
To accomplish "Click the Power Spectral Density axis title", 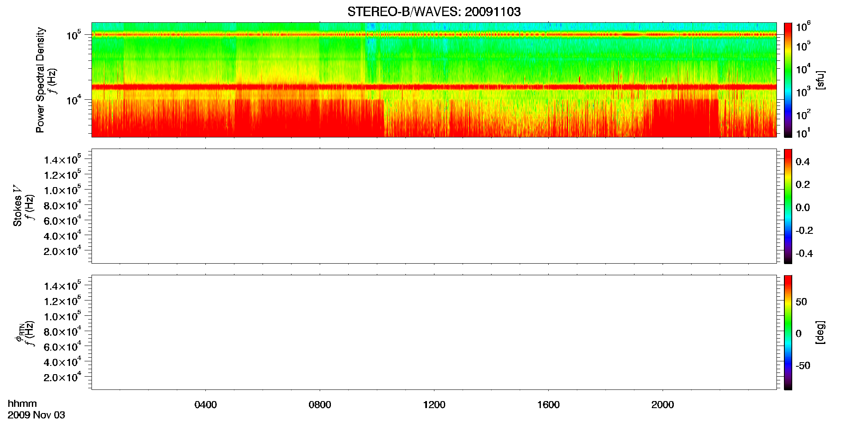I will 40,80.
